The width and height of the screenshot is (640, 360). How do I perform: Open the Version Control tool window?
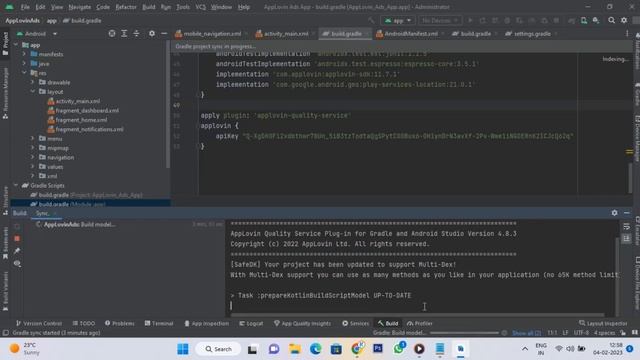click(x=39, y=323)
